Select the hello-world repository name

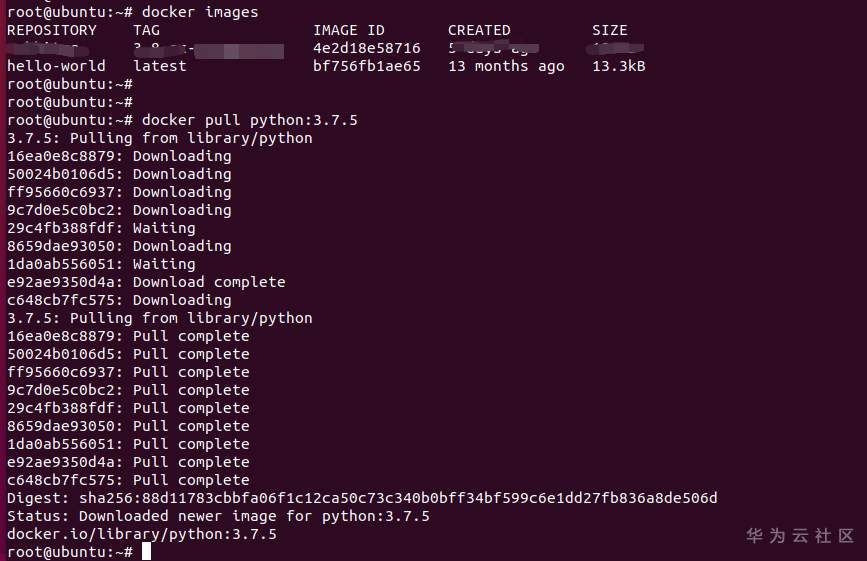point(56,66)
